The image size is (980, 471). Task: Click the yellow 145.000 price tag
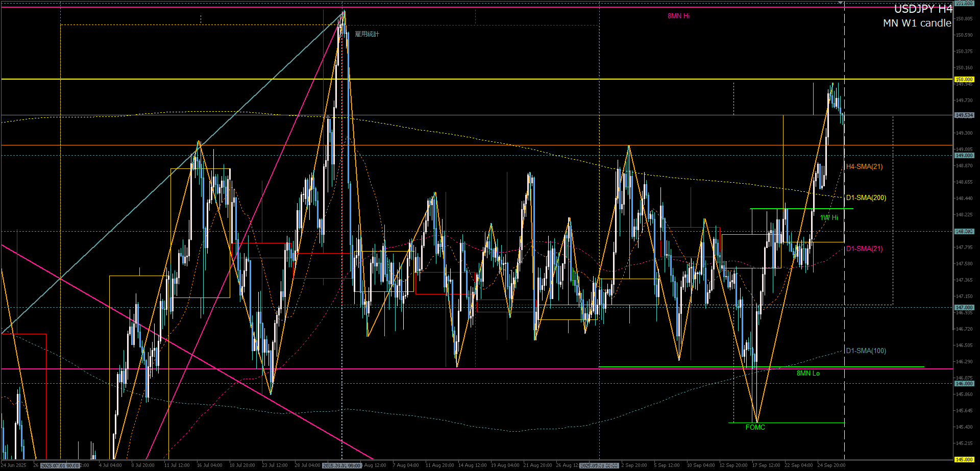click(x=964, y=460)
